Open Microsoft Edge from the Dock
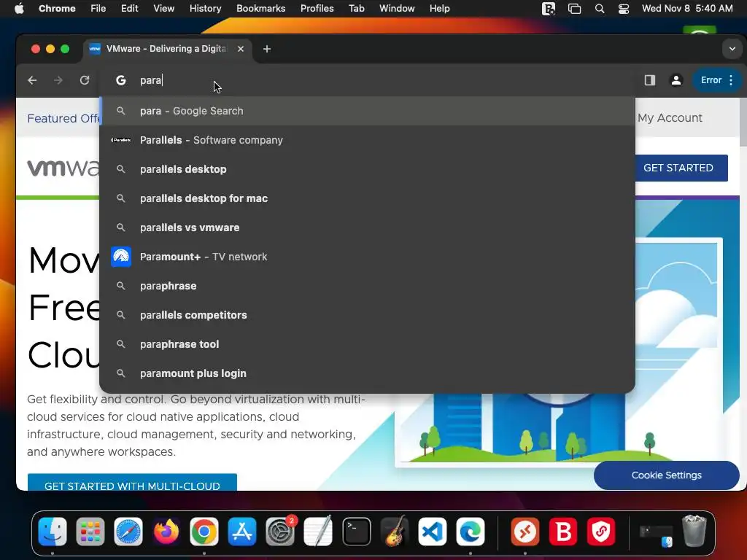747x560 pixels. [471, 532]
